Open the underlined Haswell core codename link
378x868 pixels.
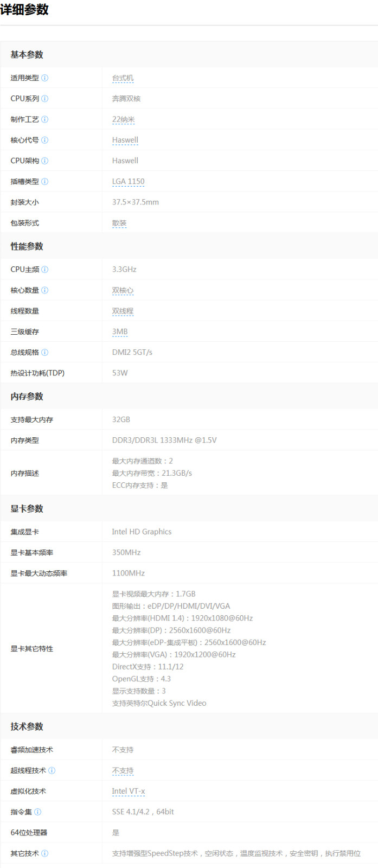125,140
